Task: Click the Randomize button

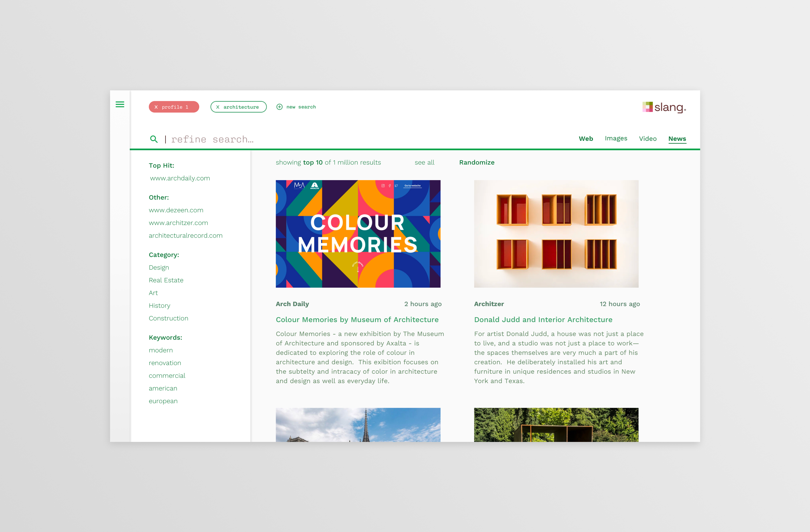Action: pyautogui.click(x=477, y=162)
